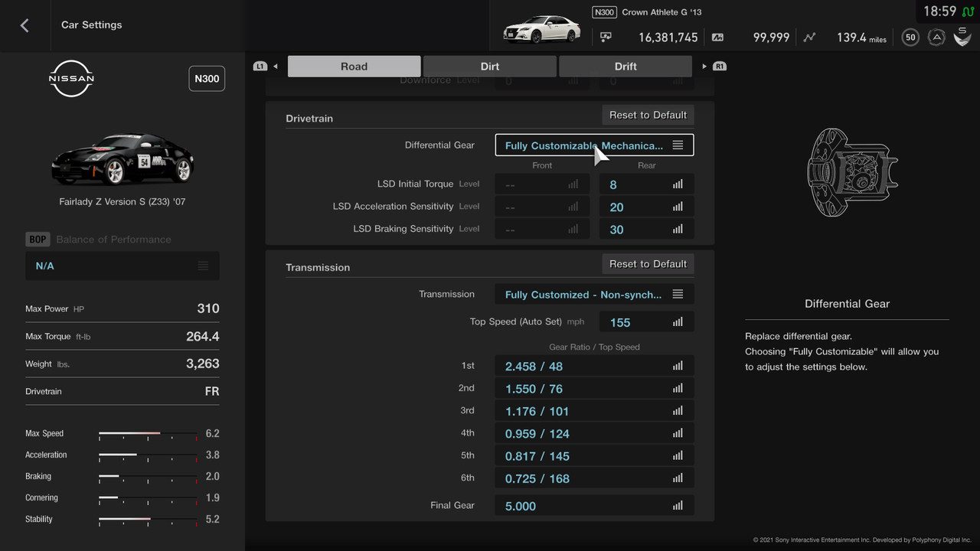Click front LSD Acceleration Sensitivity field
Screen dimensions: 980x551
(x=542, y=207)
